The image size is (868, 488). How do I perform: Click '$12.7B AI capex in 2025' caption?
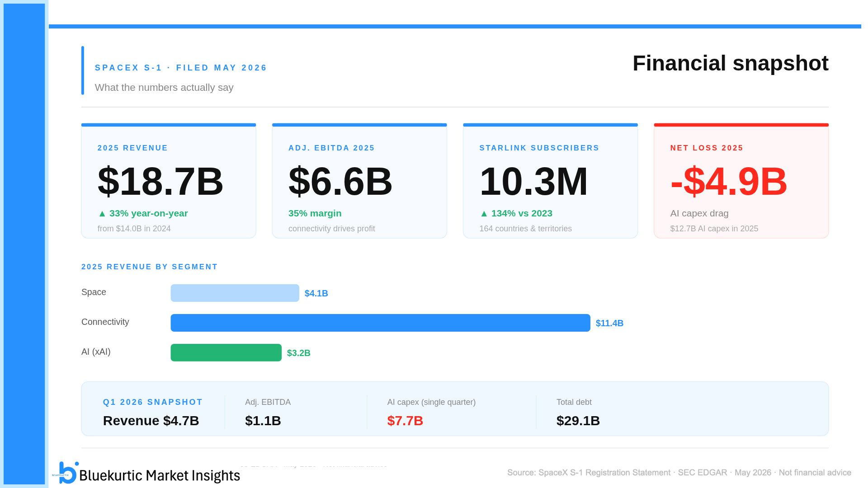(x=714, y=229)
